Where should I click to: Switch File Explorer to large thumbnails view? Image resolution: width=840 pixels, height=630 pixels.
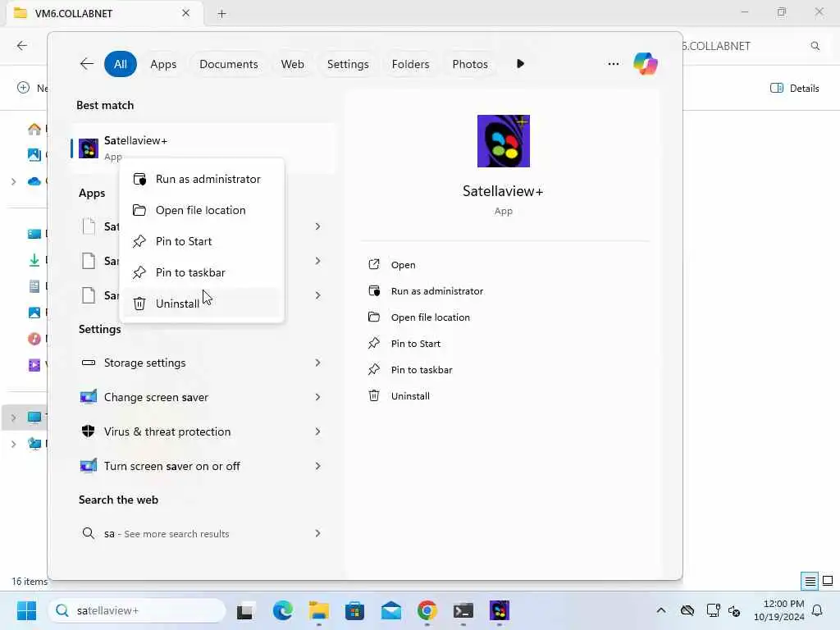pyautogui.click(x=828, y=581)
